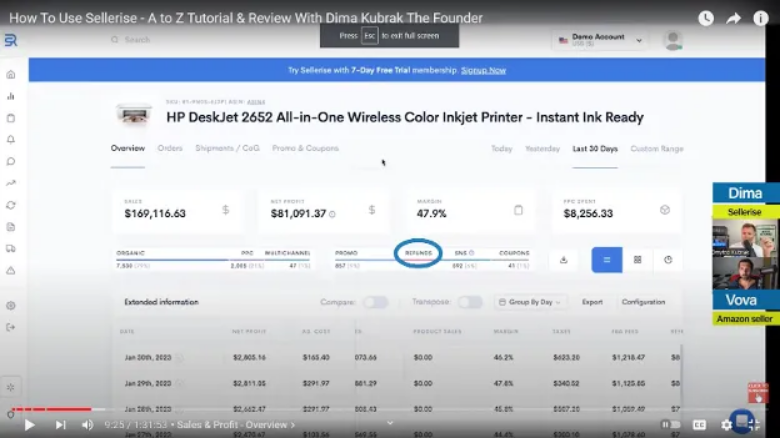Click the HP DeskJet printer thumbnail

click(134, 115)
